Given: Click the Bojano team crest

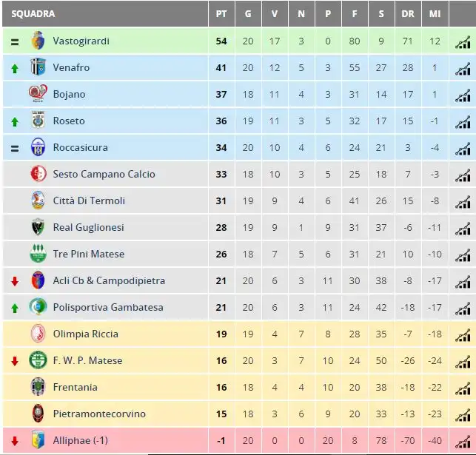Looking at the screenshot, I should tap(38, 93).
